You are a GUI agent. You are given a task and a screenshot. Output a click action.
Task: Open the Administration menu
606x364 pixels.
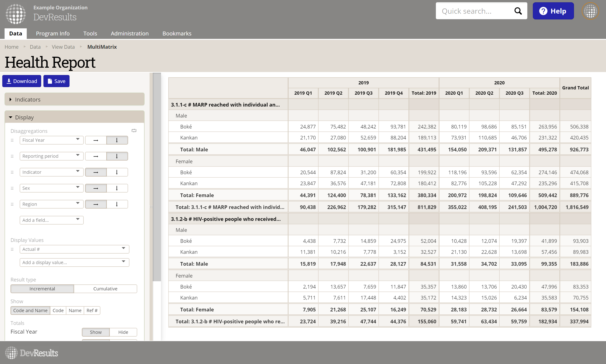pyautogui.click(x=129, y=33)
